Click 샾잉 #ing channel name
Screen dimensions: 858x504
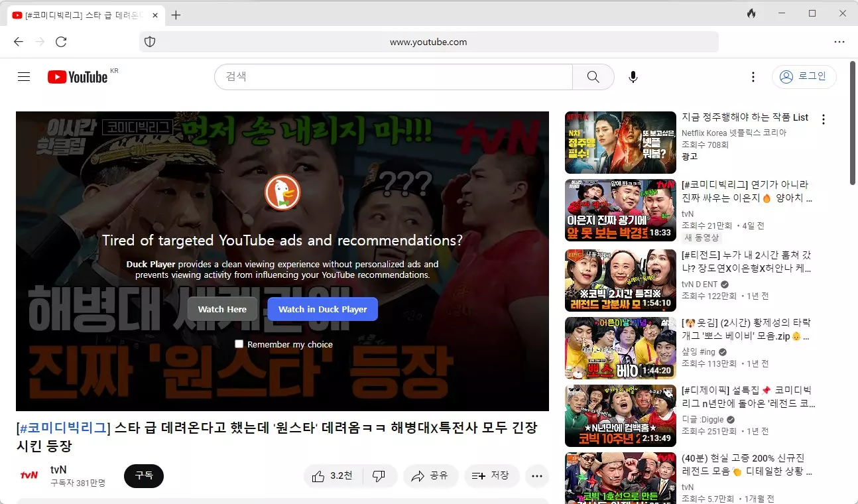[698, 352]
